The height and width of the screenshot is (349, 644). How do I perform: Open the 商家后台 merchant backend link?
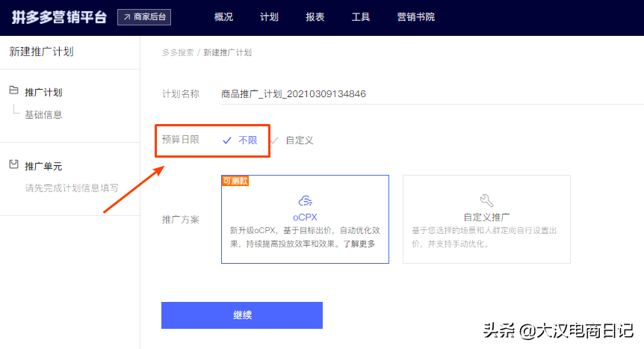click(144, 17)
